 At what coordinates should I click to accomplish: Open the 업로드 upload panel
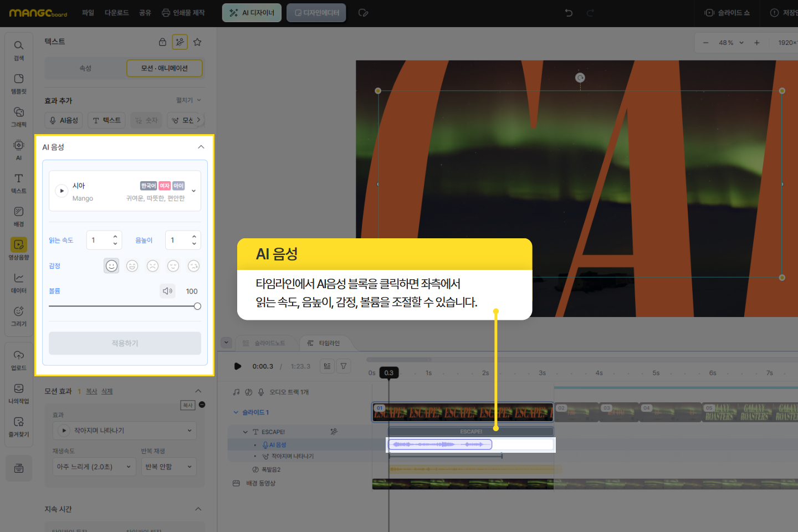(19, 359)
